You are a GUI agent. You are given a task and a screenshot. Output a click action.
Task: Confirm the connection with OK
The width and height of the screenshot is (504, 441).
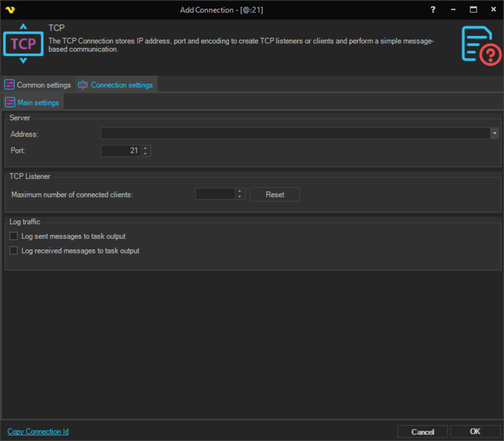475,431
